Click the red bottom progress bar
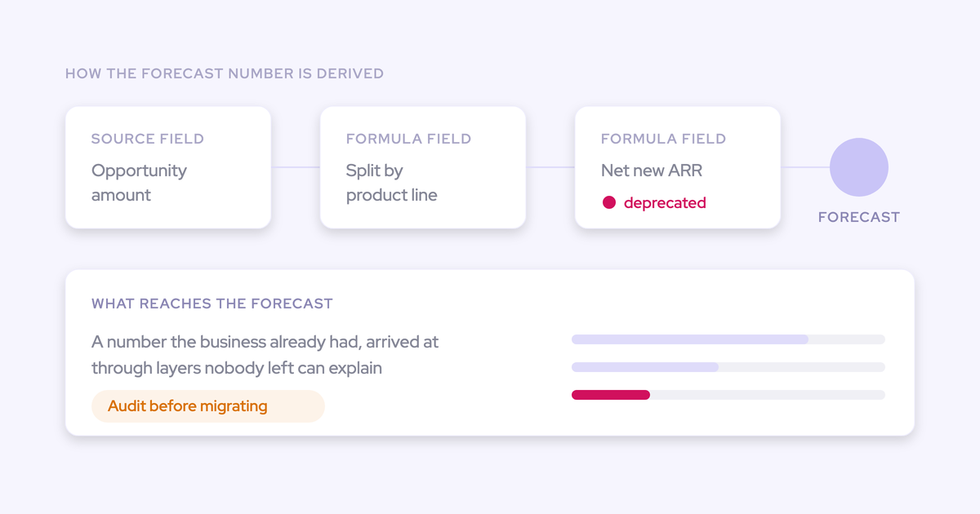This screenshot has height=514, width=980. click(x=611, y=395)
